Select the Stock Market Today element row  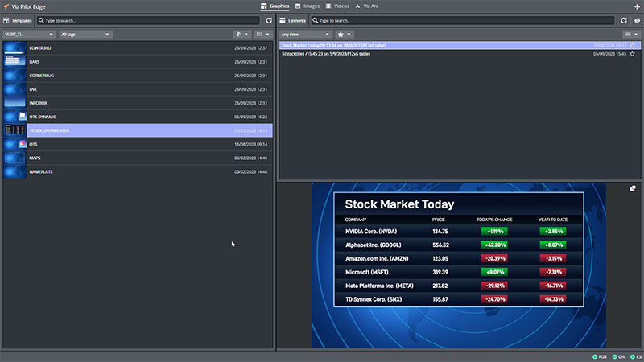(x=460, y=46)
